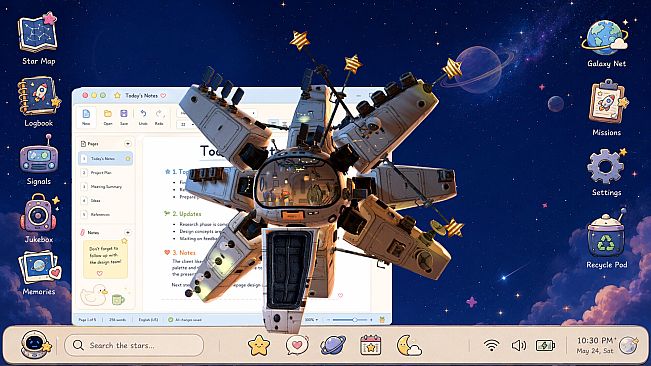Image resolution: width=651 pixels, height=366 pixels.
Task: Open the ringed planet taskbar app
Action: pos(333,345)
